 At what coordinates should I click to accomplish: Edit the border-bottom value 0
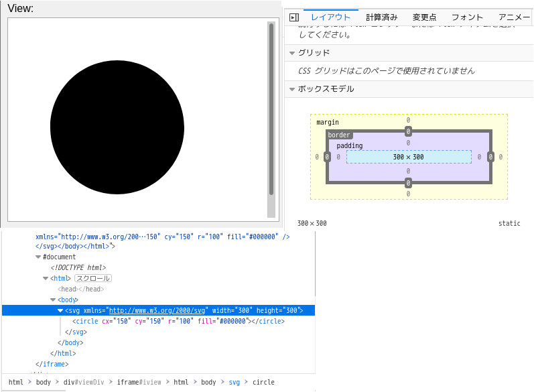point(408,183)
